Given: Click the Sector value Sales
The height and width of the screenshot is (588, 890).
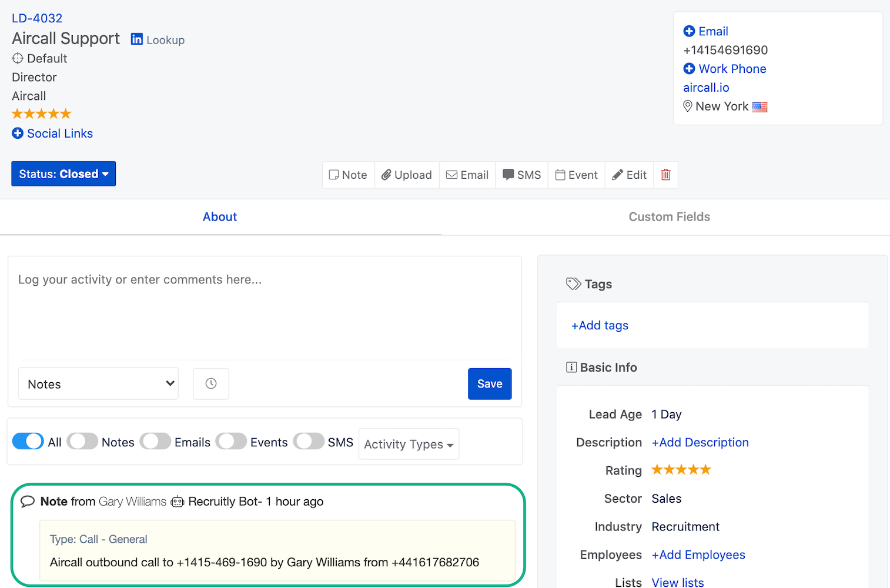Looking at the screenshot, I should click(x=667, y=498).
